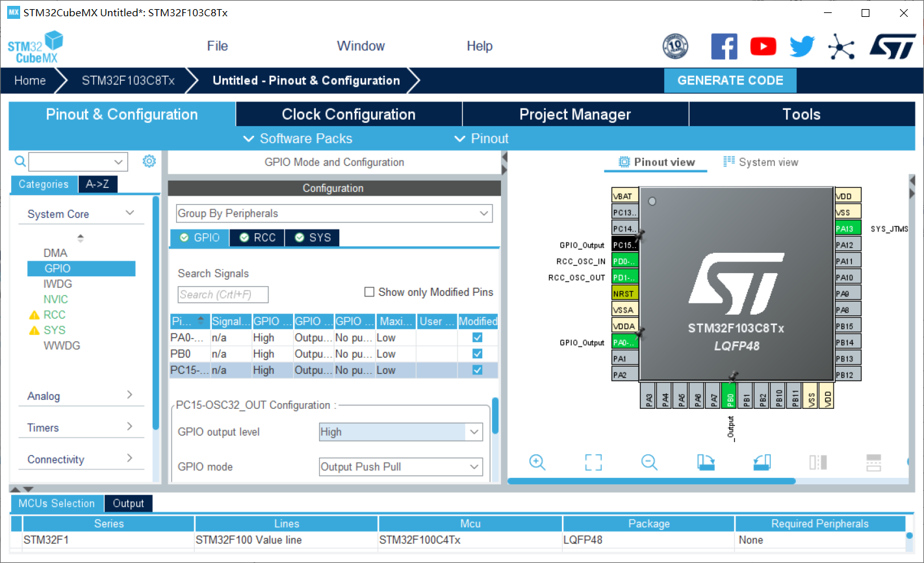Toggle Modified checkbox for PC15 row
The image size is (924, 563).
click(478, 370)
